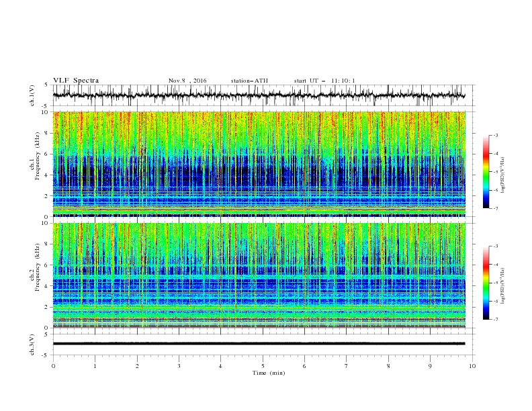Click the time axis tick label "7"
Viewport: 532px width, 411px height.
(x=347, y=366)
